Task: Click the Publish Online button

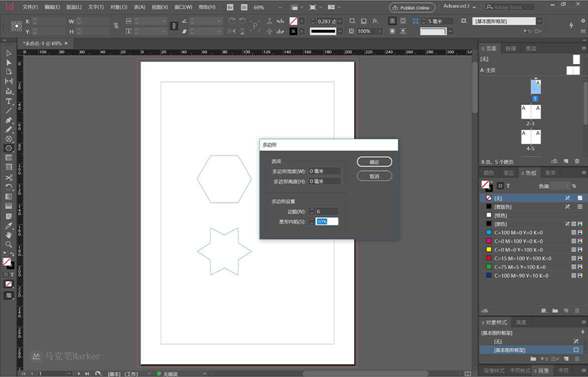Action: (x=412, y=8)
